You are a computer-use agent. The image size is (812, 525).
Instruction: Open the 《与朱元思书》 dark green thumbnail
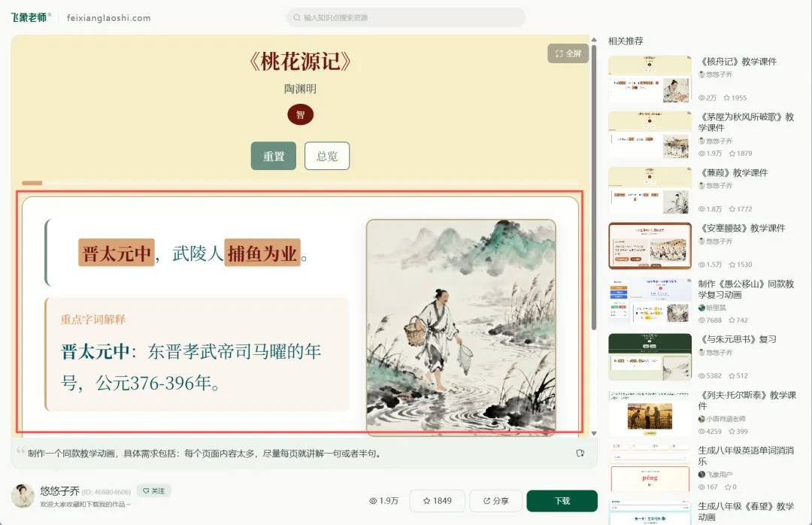[650, 357]
